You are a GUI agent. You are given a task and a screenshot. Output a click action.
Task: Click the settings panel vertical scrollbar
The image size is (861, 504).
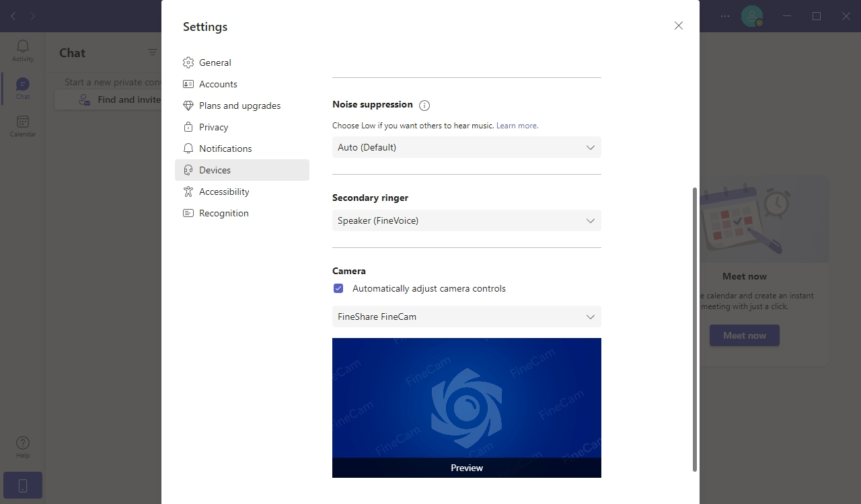695,329
